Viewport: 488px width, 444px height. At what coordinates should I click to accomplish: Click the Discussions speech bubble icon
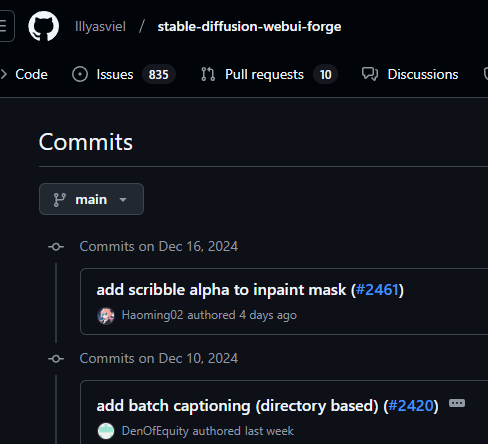point(370,74)
